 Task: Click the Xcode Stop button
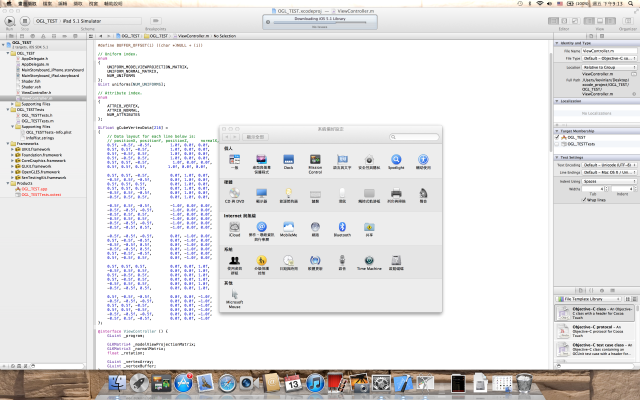click(x=25, y=21)
